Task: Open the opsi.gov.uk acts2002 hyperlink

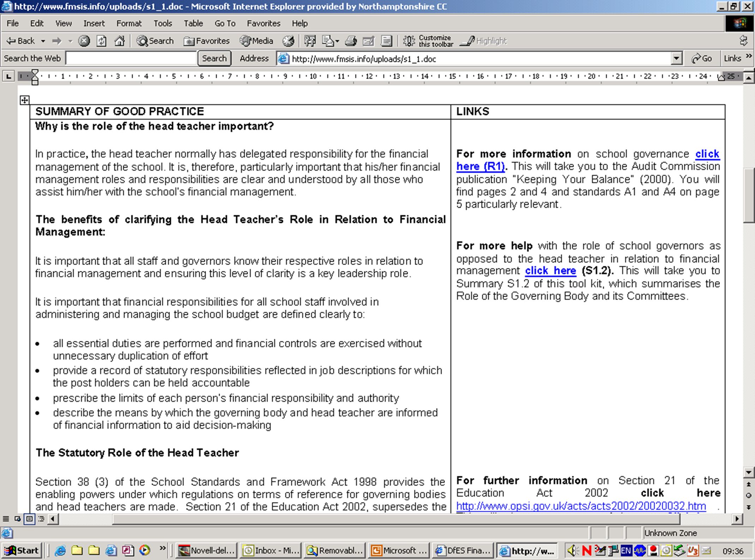Action: (581, 506)
